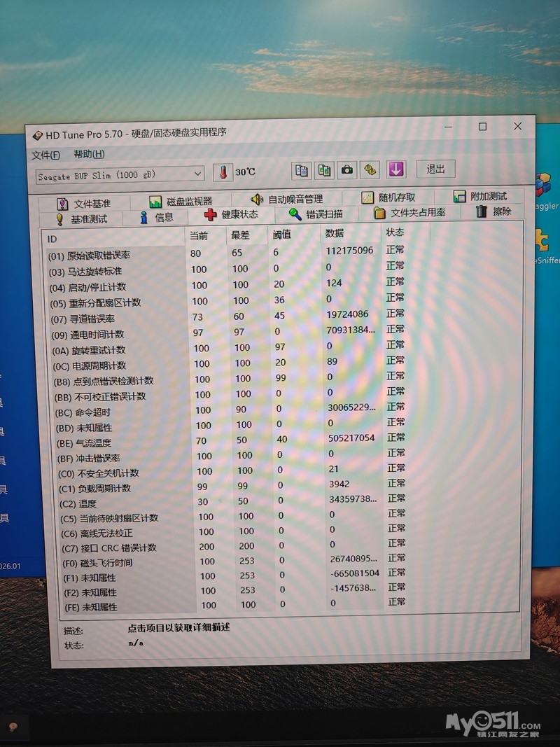
Task: Click the thermometer temperature icon
Action: [223, 172]
